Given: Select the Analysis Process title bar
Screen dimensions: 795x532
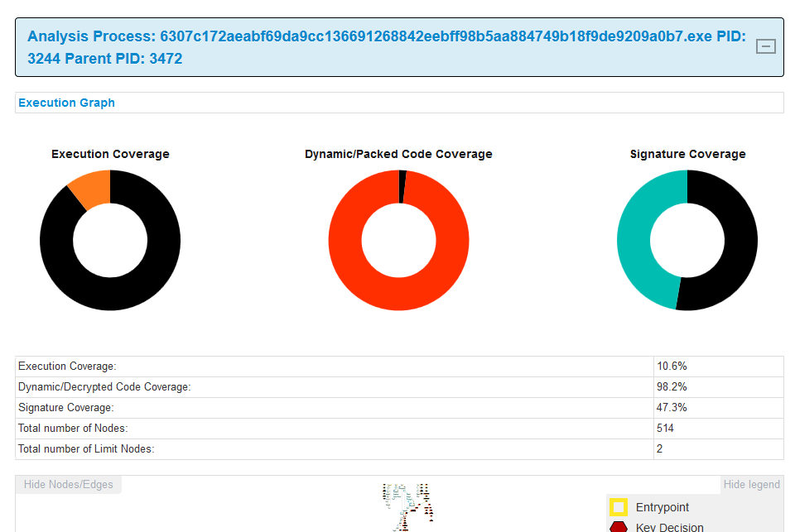Looking at the screenshot, I should click(x=397, y=47).
